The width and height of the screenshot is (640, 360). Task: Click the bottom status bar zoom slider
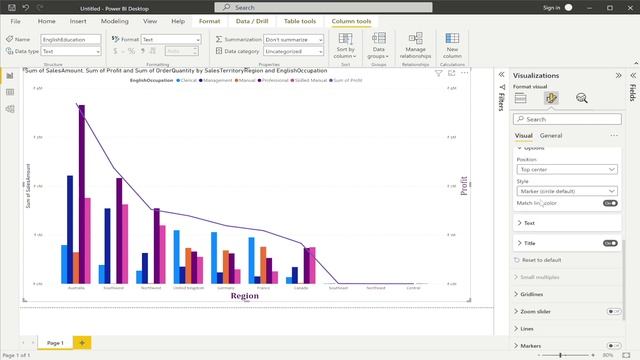click(566, 356)
